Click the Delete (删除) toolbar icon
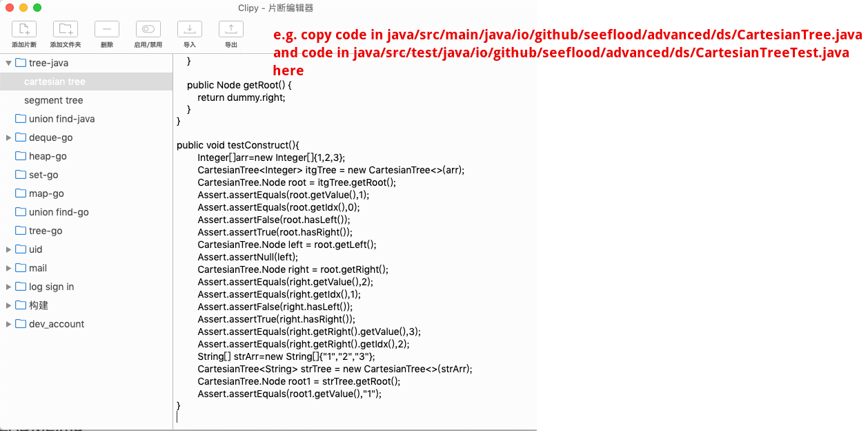 pyautogui.click(x=106, y=29)
